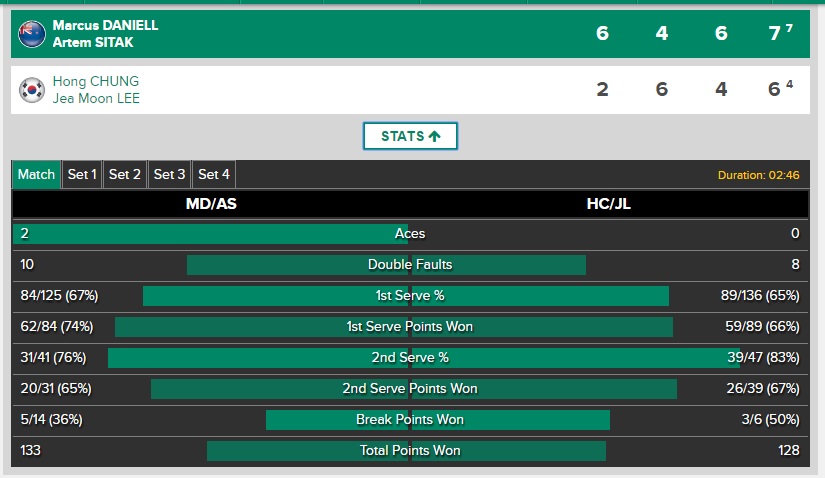
Task: Switch to the Match tab
Action: 37,174
